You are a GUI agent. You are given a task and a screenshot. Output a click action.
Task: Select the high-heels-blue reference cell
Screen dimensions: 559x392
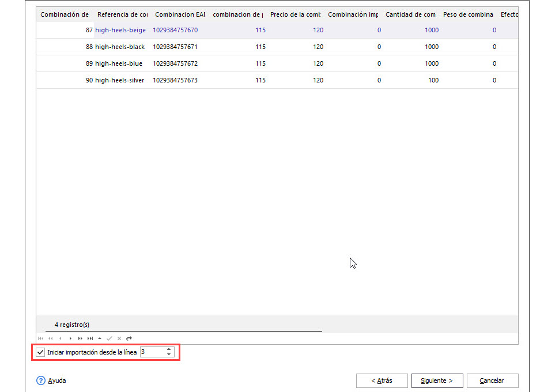point(119,64)
